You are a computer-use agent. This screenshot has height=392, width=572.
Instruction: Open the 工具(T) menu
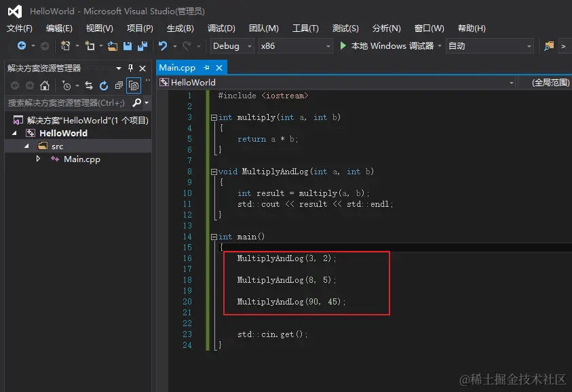pos(305,28)
